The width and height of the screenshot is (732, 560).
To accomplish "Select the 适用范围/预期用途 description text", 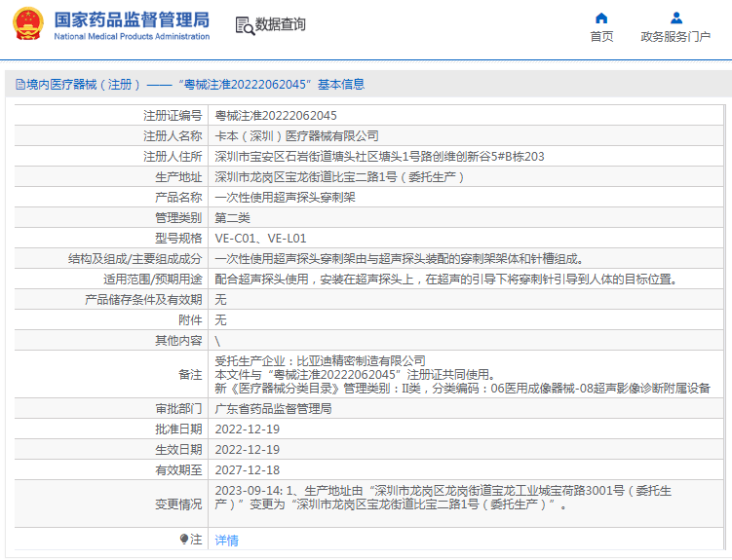I will [x=445, y=280].
